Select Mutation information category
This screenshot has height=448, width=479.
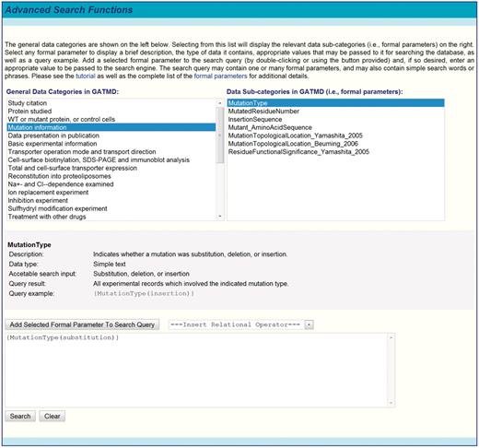pyautogui.click(x=111, y=127)
